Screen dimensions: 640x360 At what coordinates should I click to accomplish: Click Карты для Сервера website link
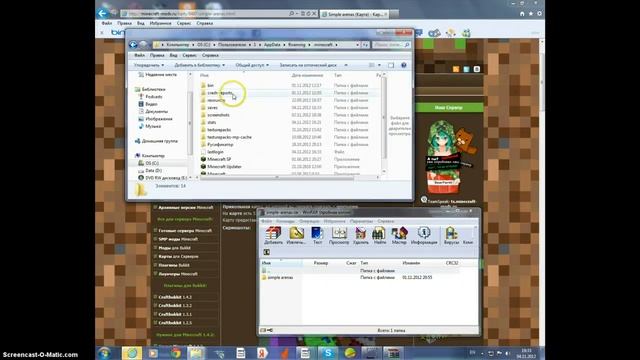tap(178, 256)
